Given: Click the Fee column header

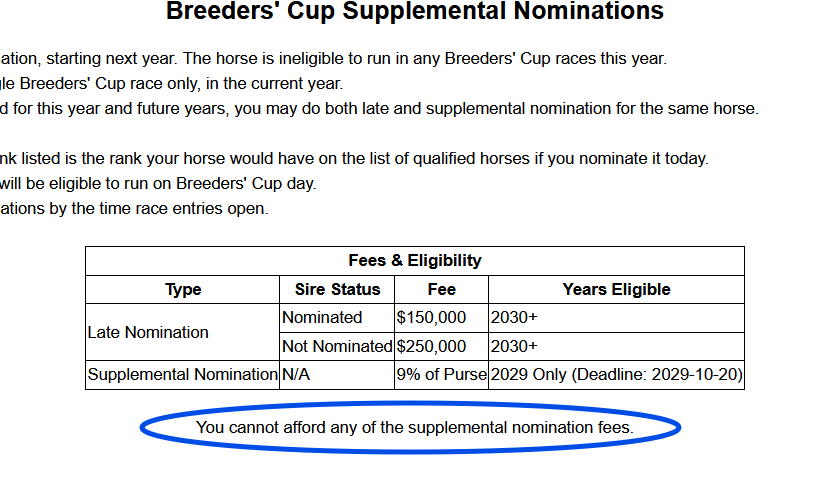Looking at the screenshot, I should click(441, 289).
